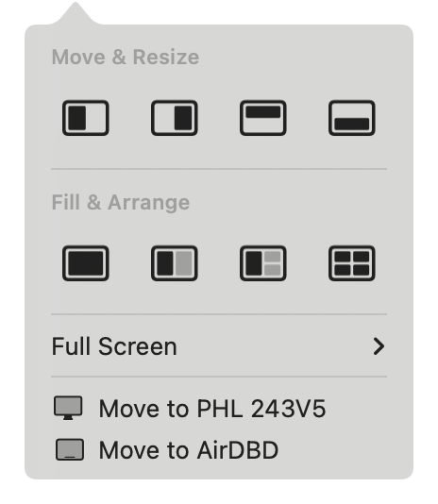Arrange windows left and quarters
The height and width of the screenshot is (504, 438).
[x=263, y=263]
